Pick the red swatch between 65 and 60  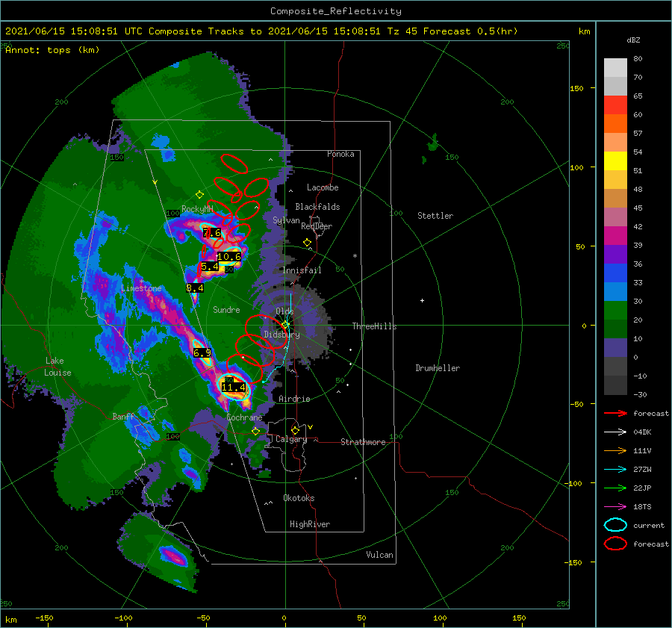(615, 105)
